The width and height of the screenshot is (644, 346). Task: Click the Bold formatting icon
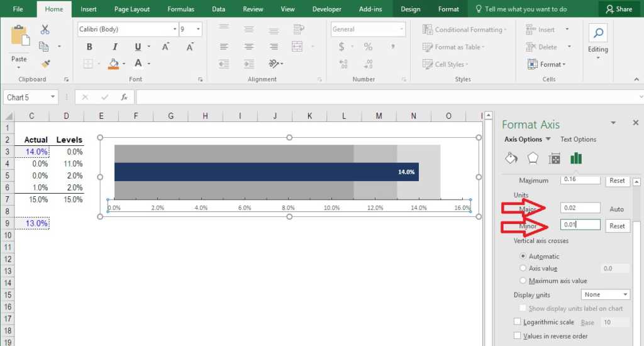pos(89,47)
